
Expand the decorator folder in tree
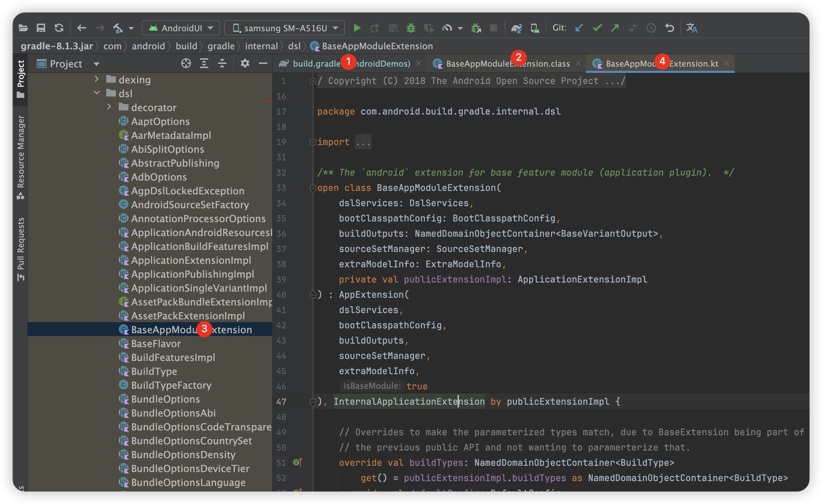(x=109, y=107)
